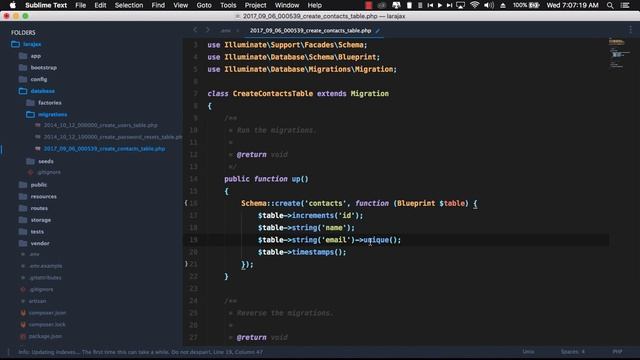Click the sidebar toggle in status bar
This screenshot has width=640, height=360.
click(x=8, y=352)
